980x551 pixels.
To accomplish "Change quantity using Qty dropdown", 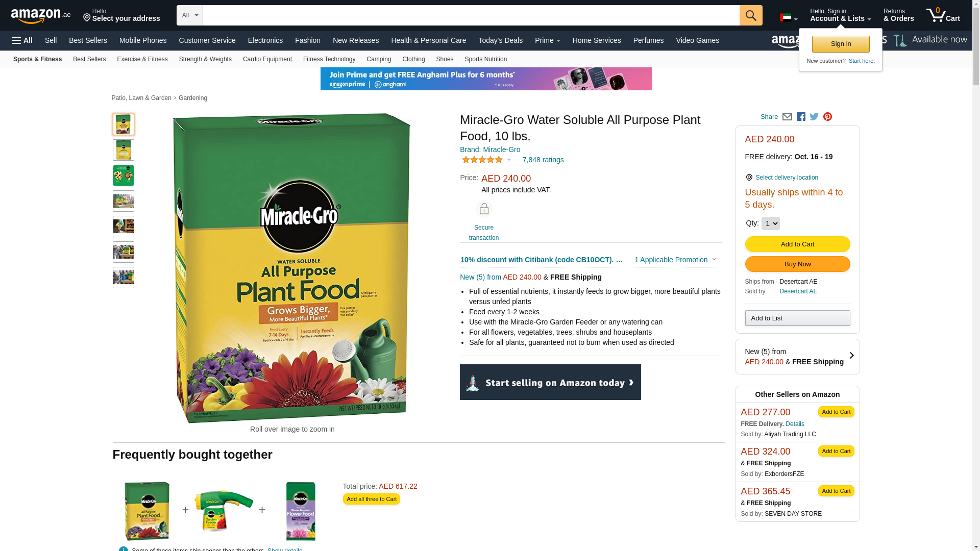I will 770,223.
